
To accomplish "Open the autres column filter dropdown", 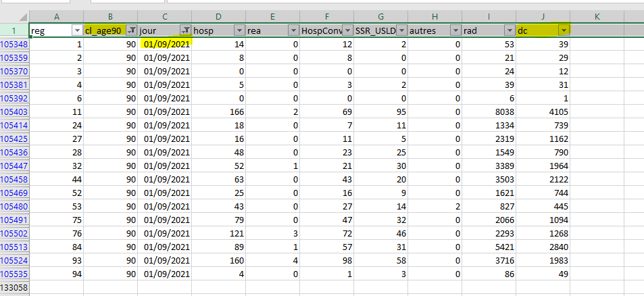I will [x=455, y=30].
